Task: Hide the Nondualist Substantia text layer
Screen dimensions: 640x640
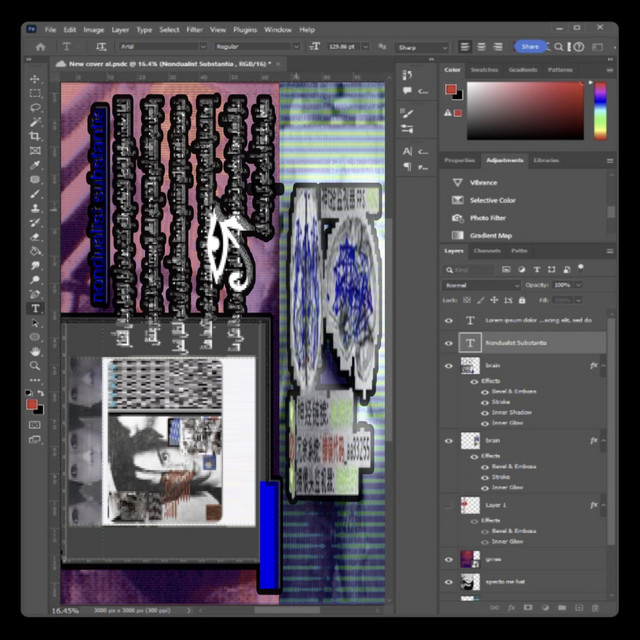Action: point(448,343)
